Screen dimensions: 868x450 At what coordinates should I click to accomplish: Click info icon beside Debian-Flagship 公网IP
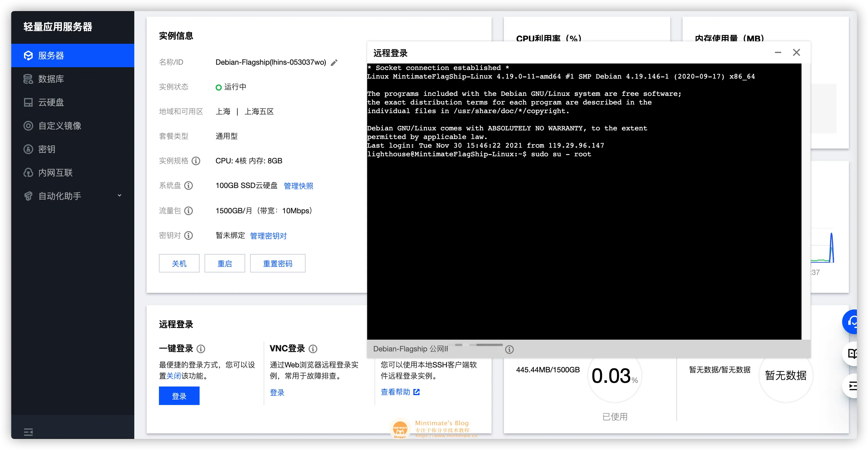point(509,350)
